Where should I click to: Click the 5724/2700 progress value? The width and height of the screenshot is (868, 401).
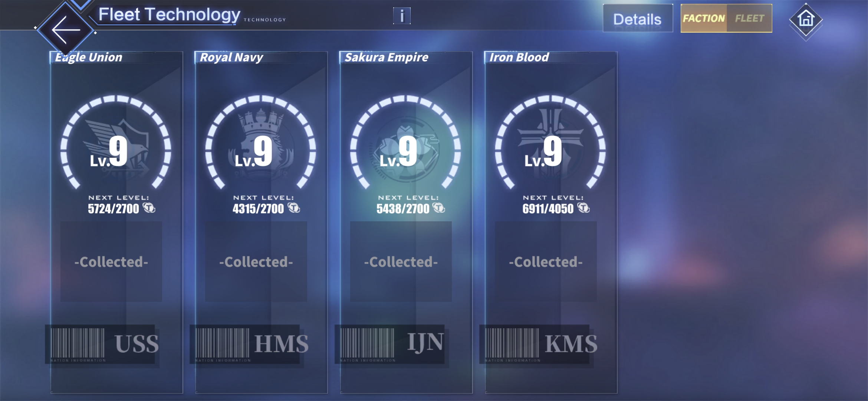[x=114, y=209]
